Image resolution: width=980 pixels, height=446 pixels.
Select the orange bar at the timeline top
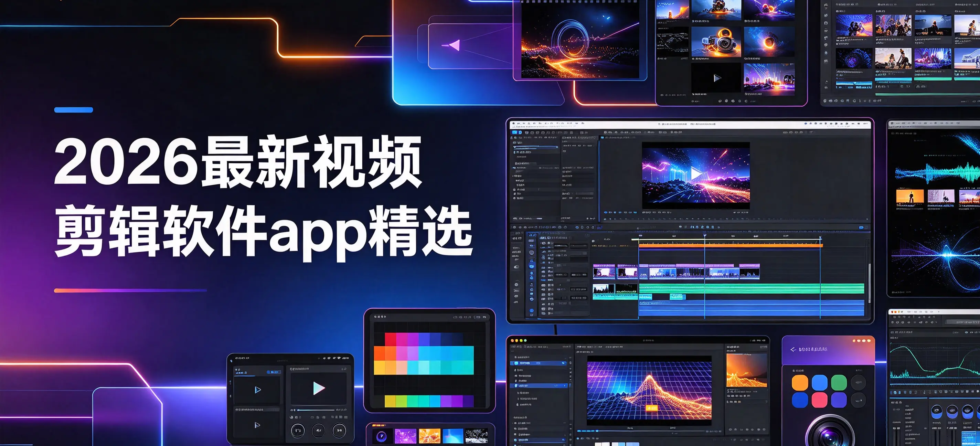pos(731,246)
